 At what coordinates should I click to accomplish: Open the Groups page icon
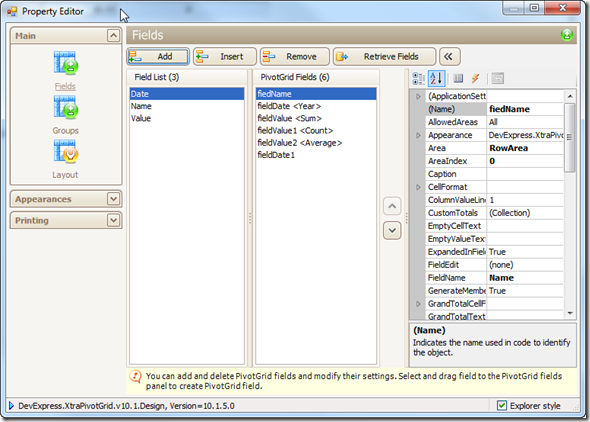[65, 107]
